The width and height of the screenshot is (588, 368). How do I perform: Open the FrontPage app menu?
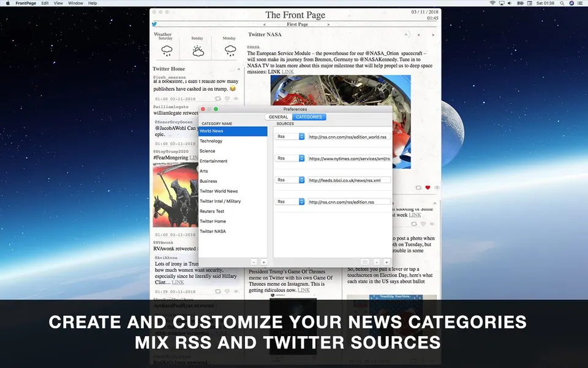(x=26, y=3)
